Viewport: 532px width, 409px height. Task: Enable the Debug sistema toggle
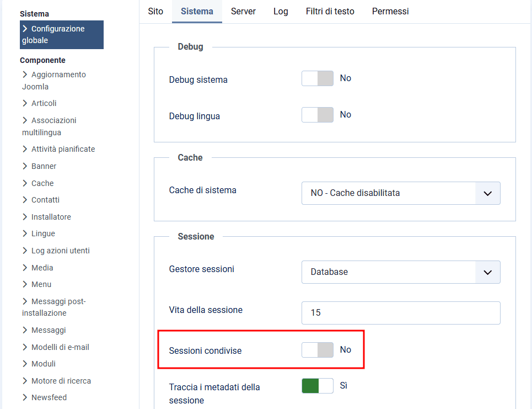(x=318, y=78)
